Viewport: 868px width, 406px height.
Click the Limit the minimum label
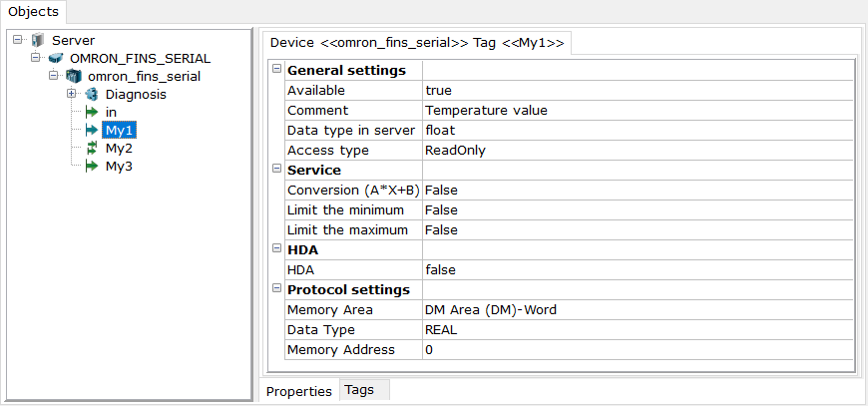tap(345, 209)
